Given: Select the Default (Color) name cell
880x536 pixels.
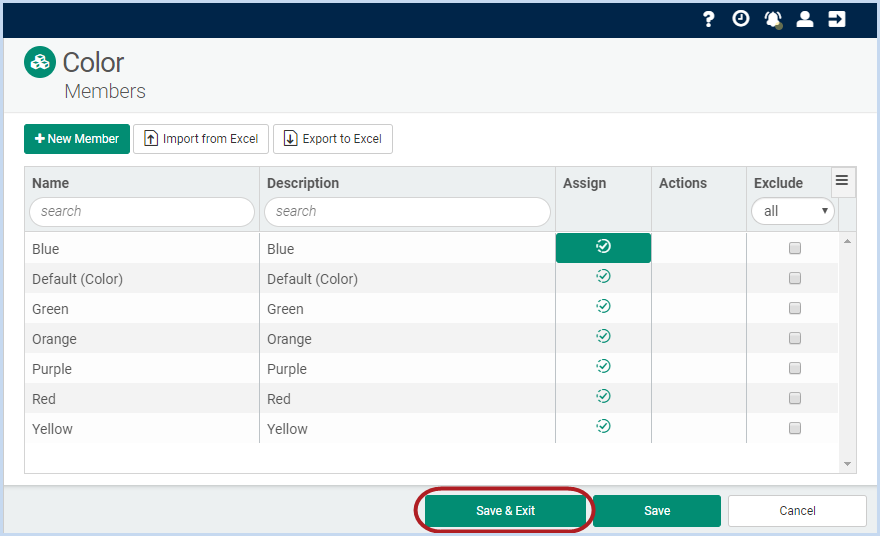Looking at the screenshot, I should coord(142,278).
